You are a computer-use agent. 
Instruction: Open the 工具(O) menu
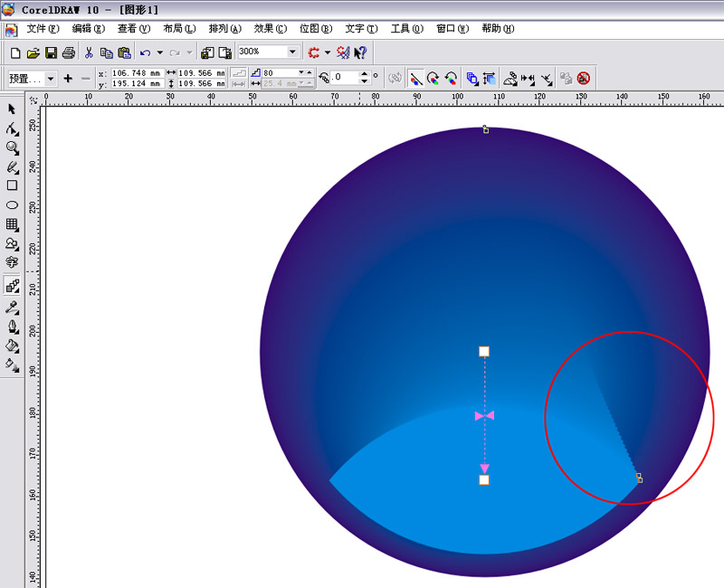coord(407,29)
